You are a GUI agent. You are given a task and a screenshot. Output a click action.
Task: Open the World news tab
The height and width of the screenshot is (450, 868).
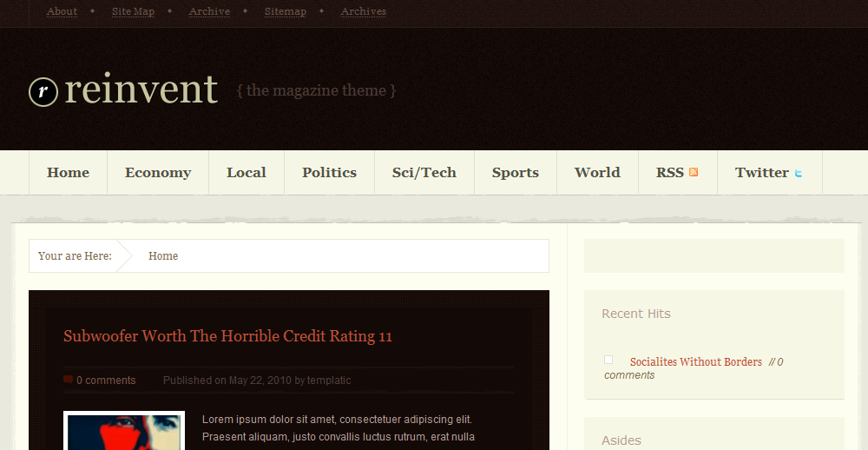pos(597,172)
